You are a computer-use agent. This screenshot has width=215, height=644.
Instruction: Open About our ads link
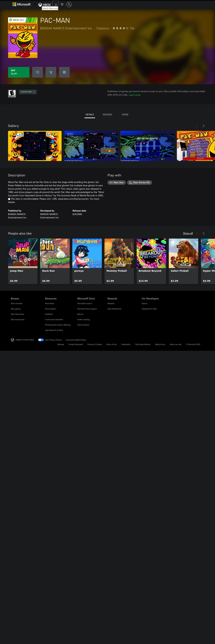tap(176, 345)
